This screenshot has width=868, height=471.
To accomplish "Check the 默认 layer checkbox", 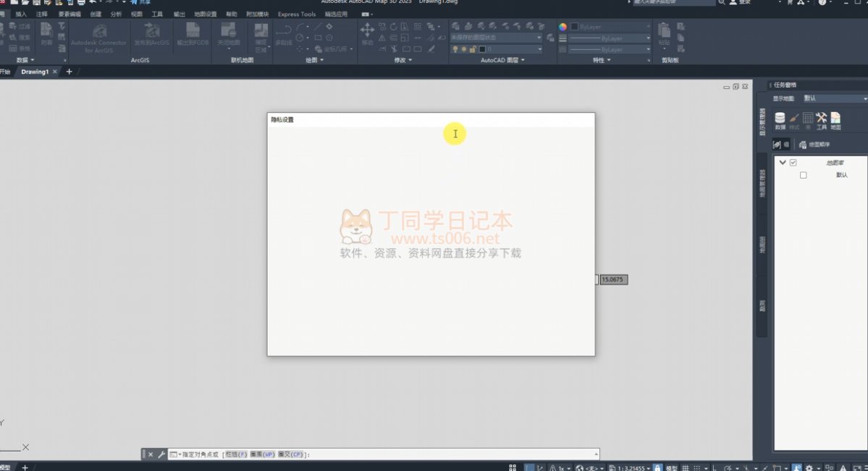I will point(803,175).
